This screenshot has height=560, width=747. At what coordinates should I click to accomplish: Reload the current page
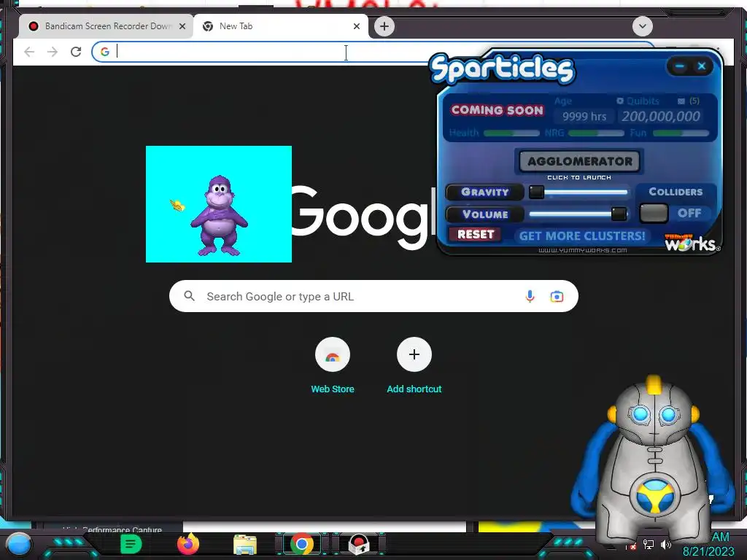76,52
